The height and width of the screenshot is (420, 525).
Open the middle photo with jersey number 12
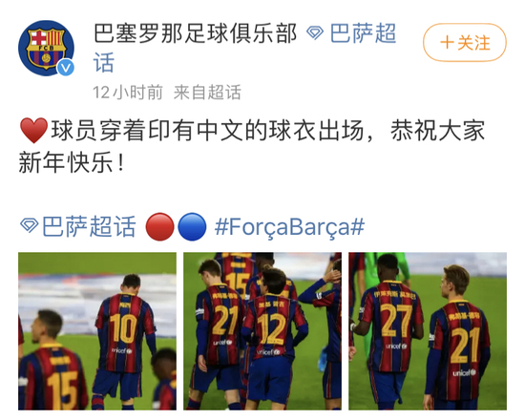(x=262, y=331)
